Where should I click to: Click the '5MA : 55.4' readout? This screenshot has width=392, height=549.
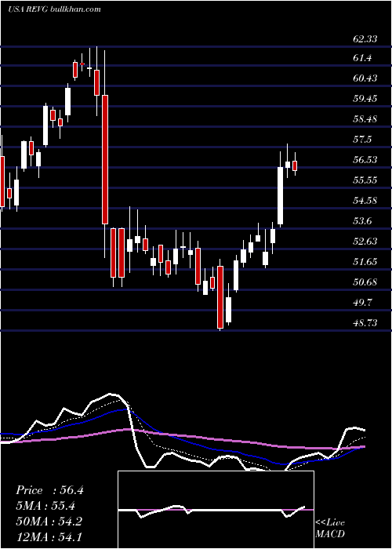(45, 506)
